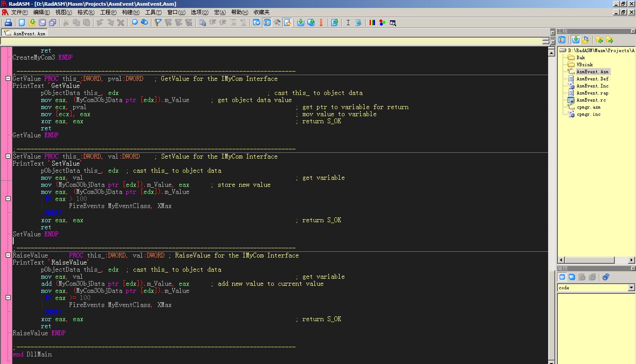Image resolution: width=636 pixels, height=364 pixels.
Task: Open the 收藏夹 menu
Action: (x=261, y=12)
